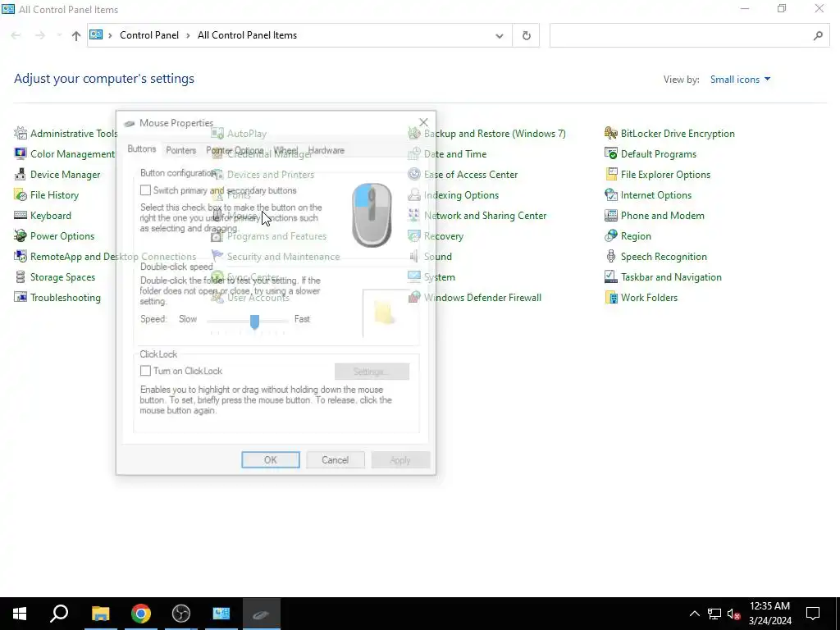Open Device Manager icon
The height and width of the screenshot is (630, 840).
coord(21,174)
